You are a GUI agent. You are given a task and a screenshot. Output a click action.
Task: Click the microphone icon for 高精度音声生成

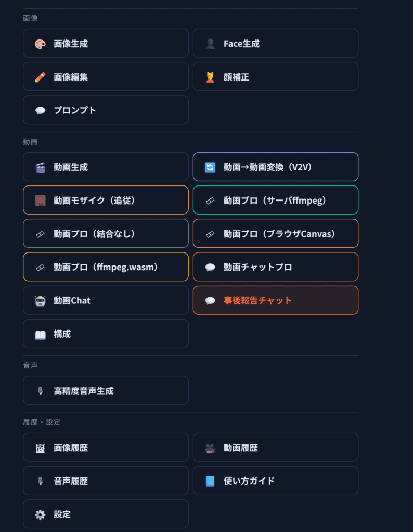(x=40, y=391)
